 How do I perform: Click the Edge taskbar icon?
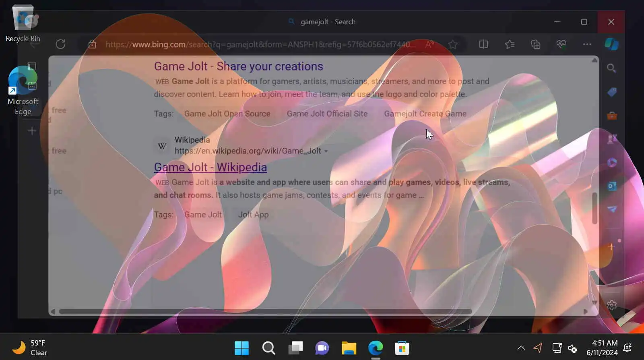376,348
